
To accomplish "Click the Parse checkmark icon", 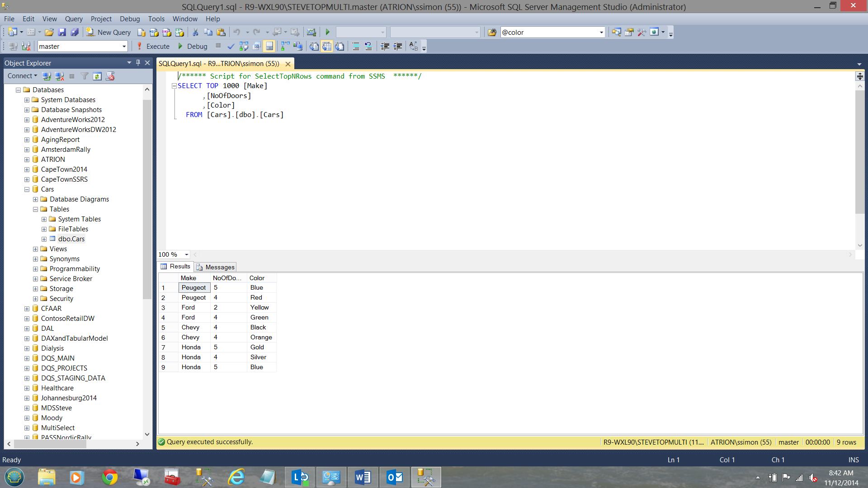I will (231, 46).
